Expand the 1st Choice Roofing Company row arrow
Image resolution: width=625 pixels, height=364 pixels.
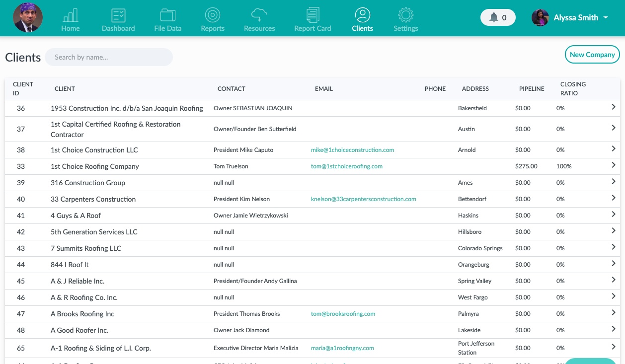(614, 165)
